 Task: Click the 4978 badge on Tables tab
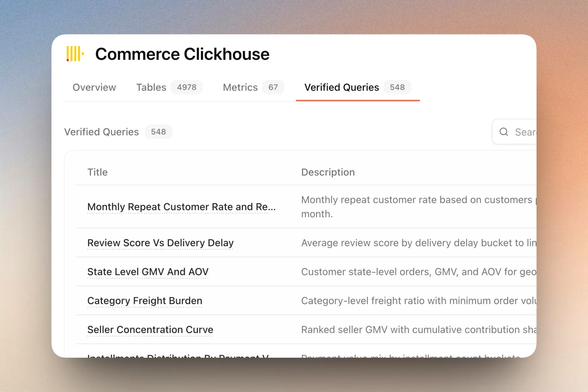pos(187,87)
